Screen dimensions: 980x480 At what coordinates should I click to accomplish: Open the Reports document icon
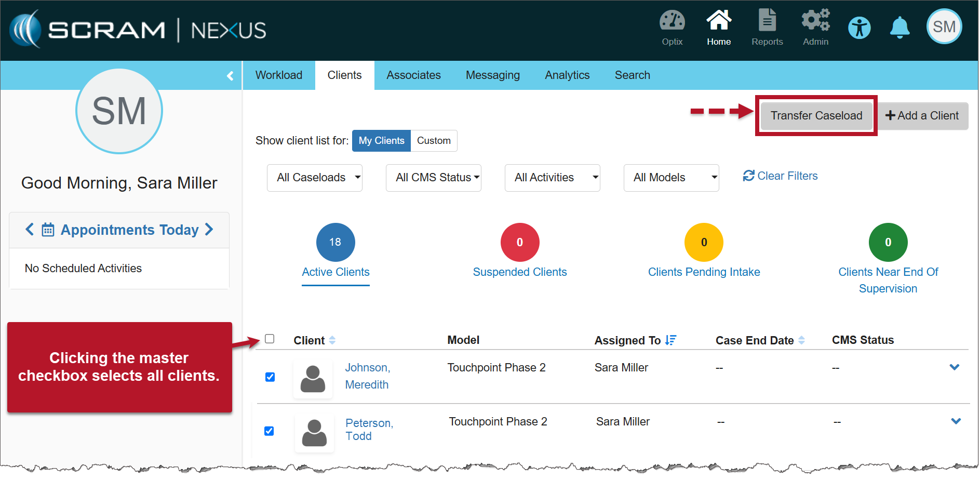767,22
